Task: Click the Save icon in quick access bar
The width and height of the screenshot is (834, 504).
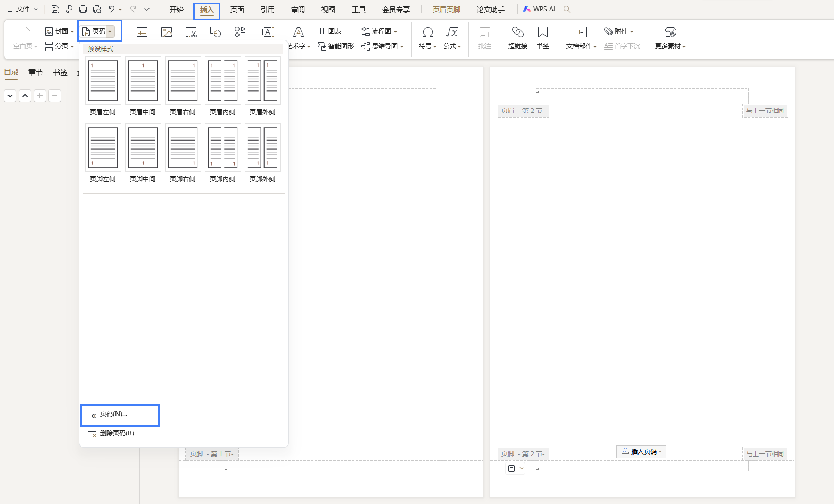Action: (x=55, y=9)
